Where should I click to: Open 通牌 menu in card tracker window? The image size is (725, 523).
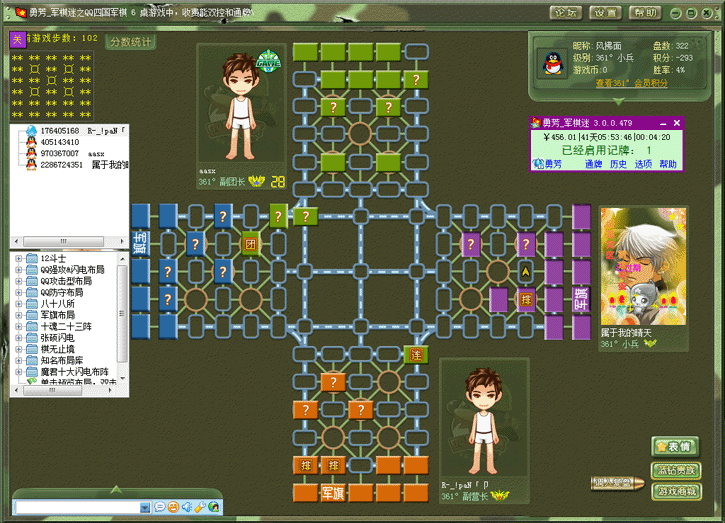coord(593,163)
